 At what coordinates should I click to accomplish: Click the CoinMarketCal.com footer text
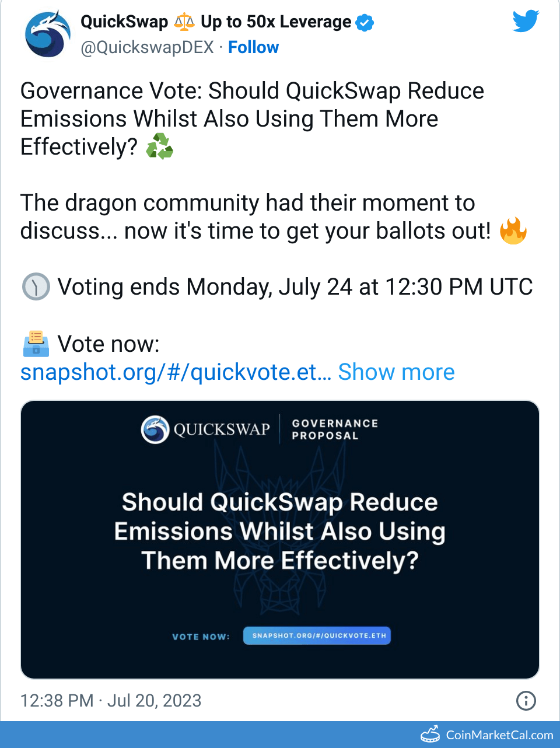point(499,735)
